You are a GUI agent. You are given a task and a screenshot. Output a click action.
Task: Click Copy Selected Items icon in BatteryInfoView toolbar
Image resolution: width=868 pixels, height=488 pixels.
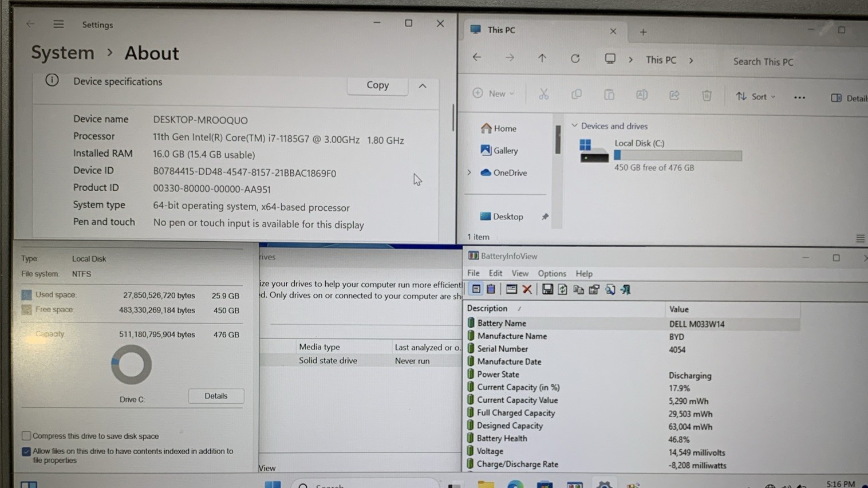point(578,290)
